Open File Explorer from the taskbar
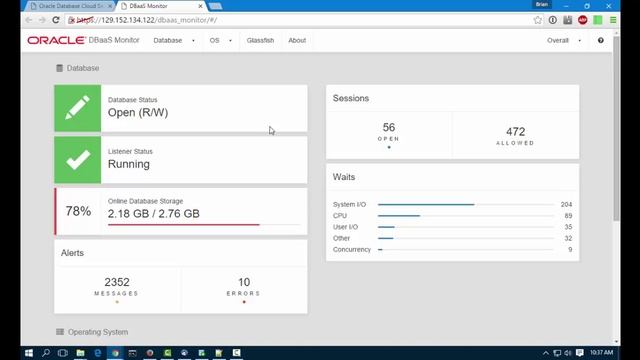640x360 pixels. (x=80, y=353)
